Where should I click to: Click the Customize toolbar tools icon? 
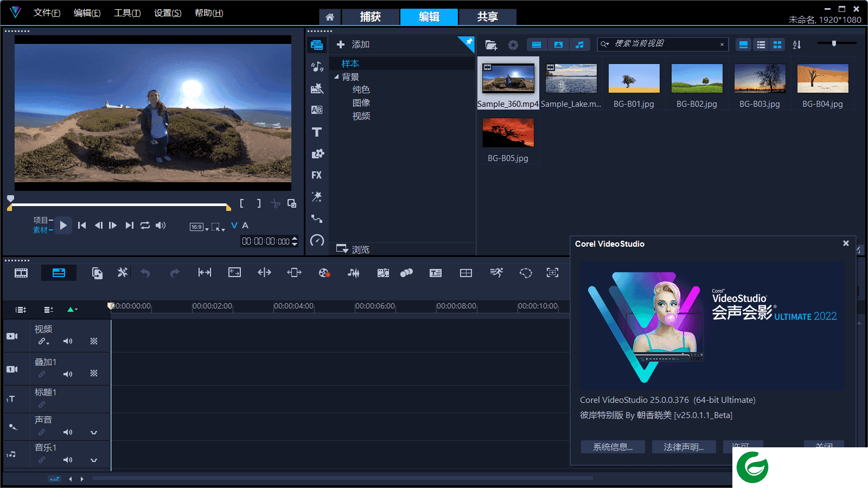[123, 273]
